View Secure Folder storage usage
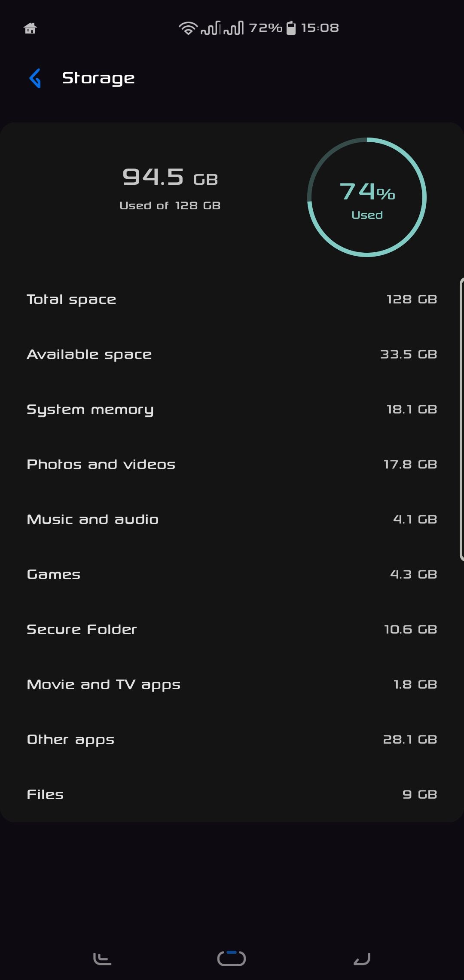464x980 pixels. [232, 629]
